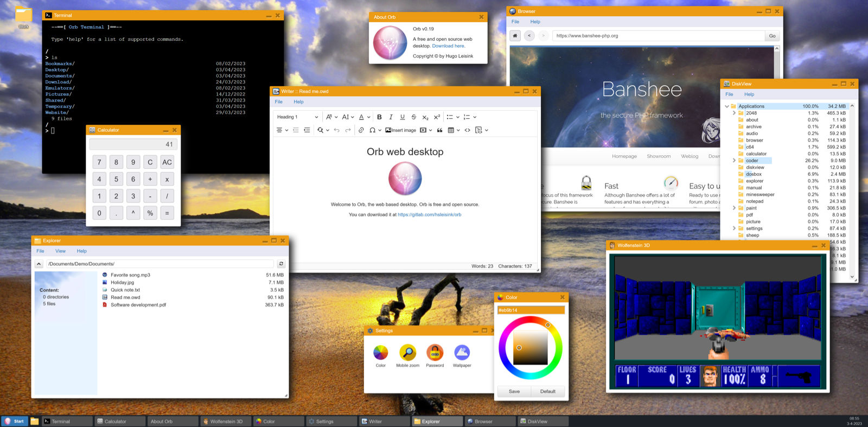Expand the 2048 folder in DiskView

(x=734, y=113)
